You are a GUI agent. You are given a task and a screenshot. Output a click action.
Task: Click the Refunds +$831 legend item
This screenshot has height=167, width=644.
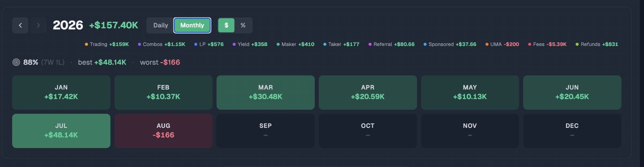coord(597,44)
